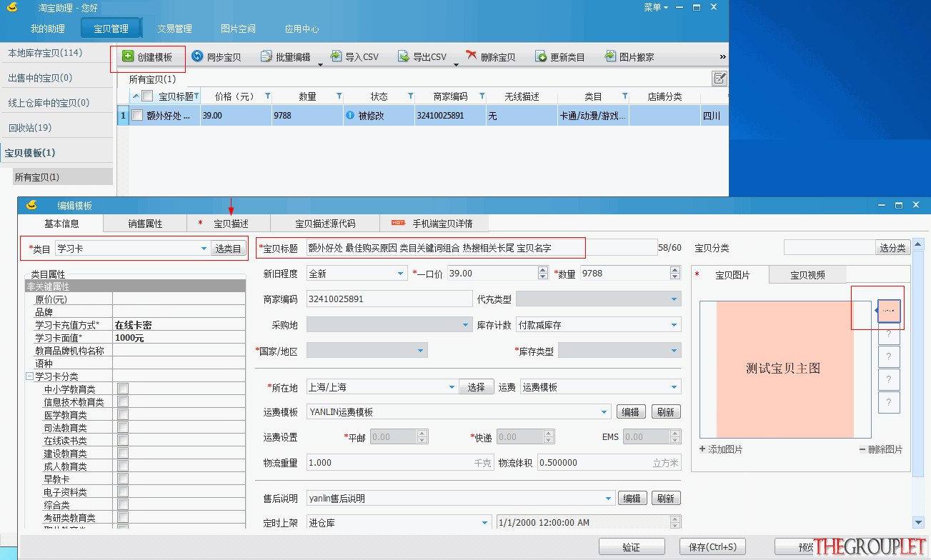This screenshot has height=560, width=931.
Task: Click the 选类目 button
Action: coord(228,249)
